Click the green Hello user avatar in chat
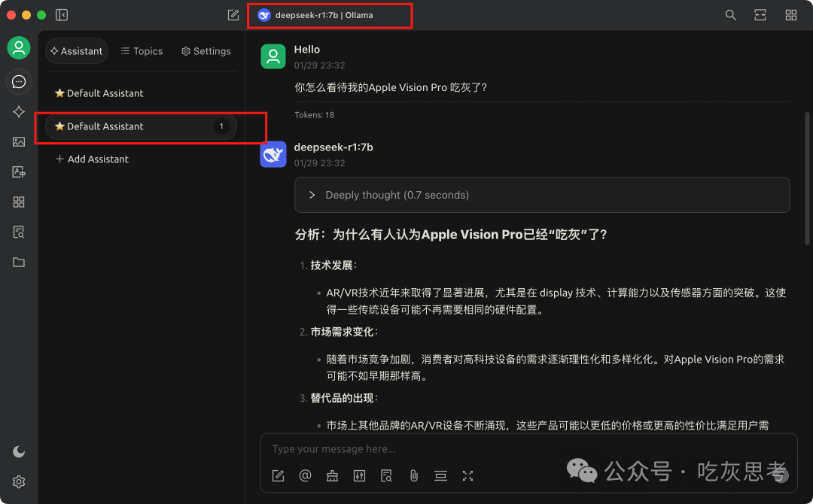813x504 pixels. point(273,56)
